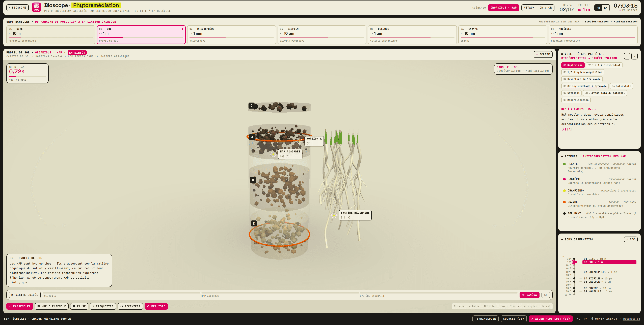Select the C horizon label badge
This screenshot has width=644, height=325.
click(254, 224)
